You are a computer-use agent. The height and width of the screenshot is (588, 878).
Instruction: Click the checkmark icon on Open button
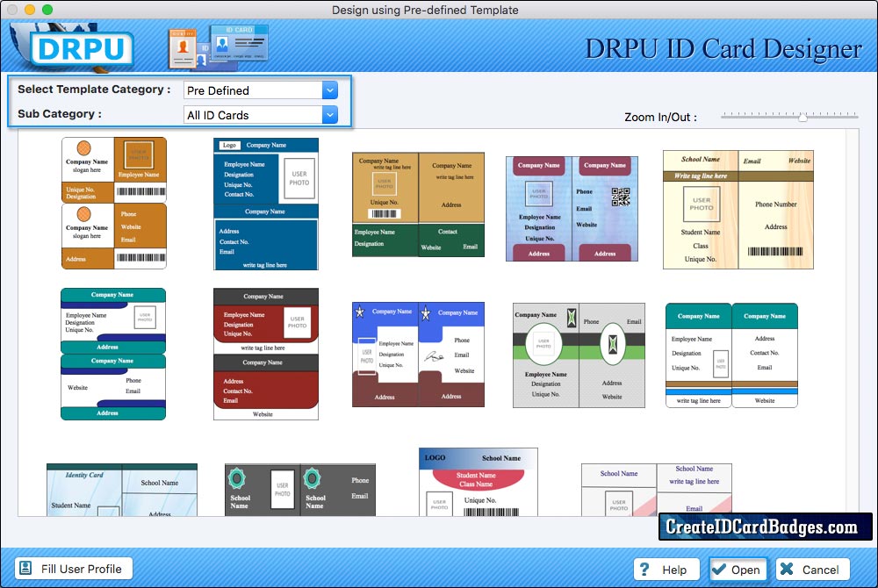[719, 569]
